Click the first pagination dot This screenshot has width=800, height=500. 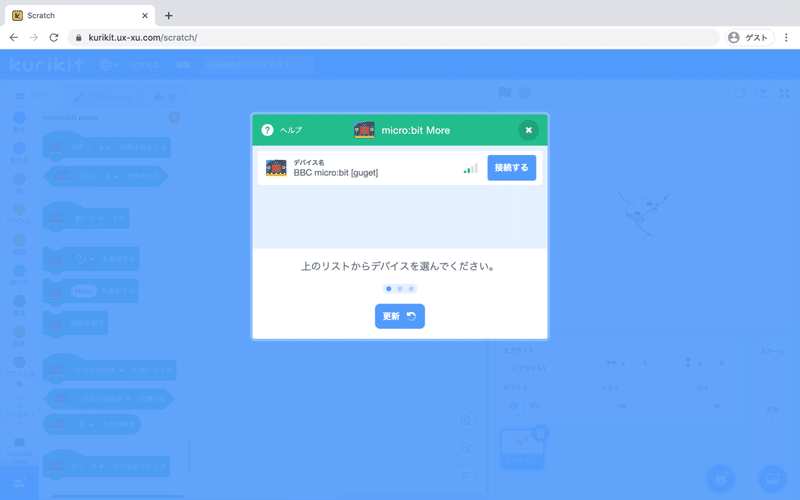click(x=389, y=289)
